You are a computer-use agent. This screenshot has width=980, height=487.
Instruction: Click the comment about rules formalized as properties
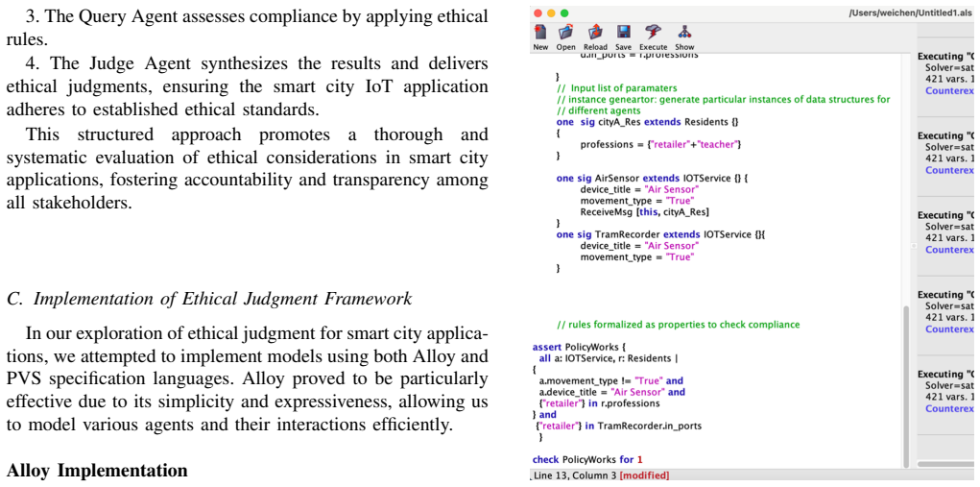(x=678, y=325)
